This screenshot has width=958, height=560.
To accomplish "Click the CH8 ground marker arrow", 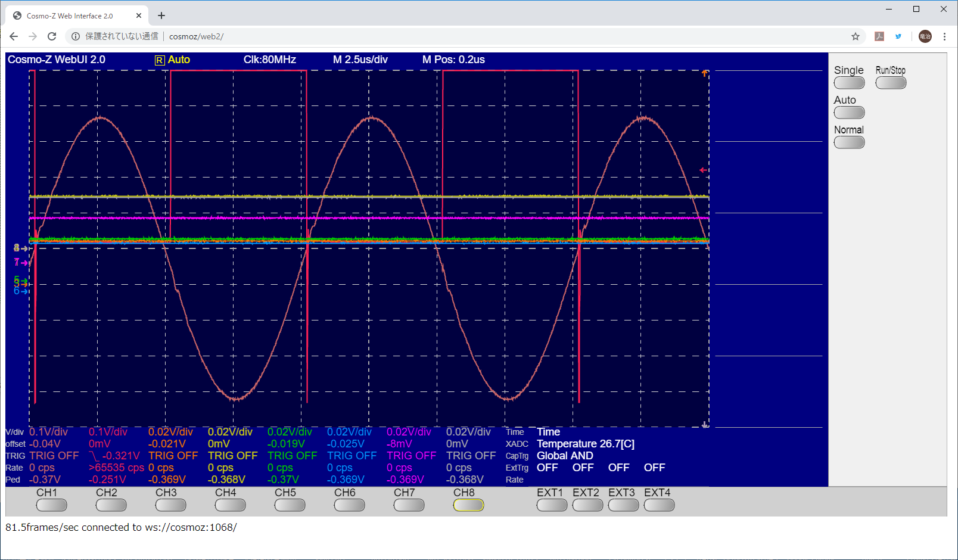I will click(x=21, y=248).
